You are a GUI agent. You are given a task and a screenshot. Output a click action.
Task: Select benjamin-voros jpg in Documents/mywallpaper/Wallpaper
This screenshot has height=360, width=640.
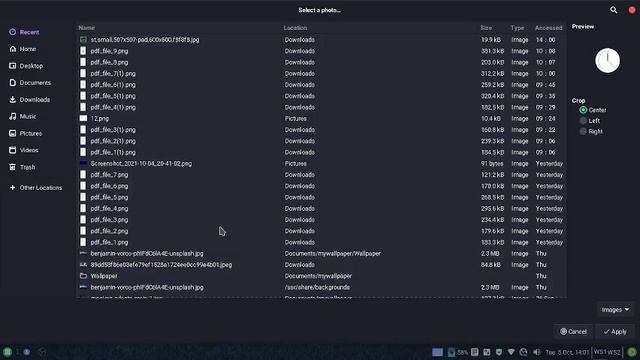click(x=321, y=253)
